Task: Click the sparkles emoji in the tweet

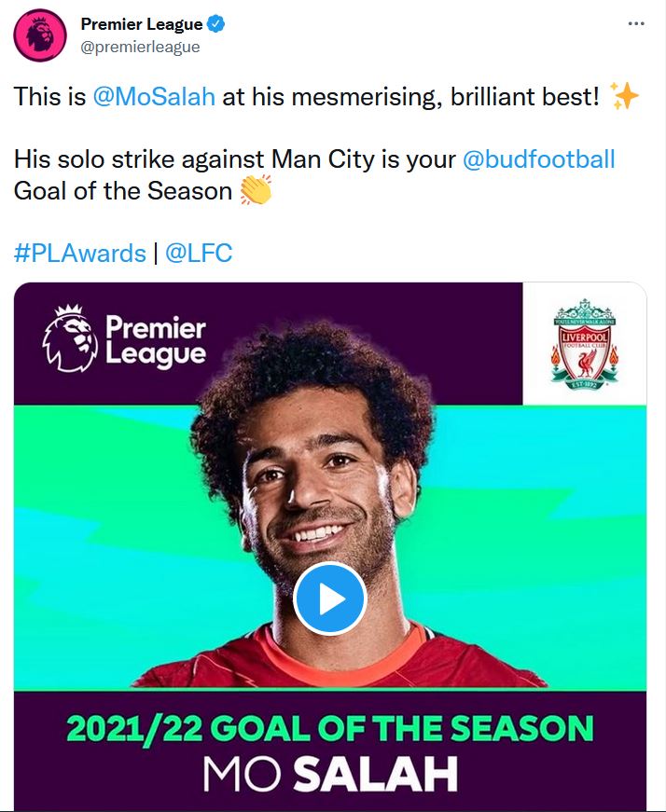Action: (x=623, y=96)
